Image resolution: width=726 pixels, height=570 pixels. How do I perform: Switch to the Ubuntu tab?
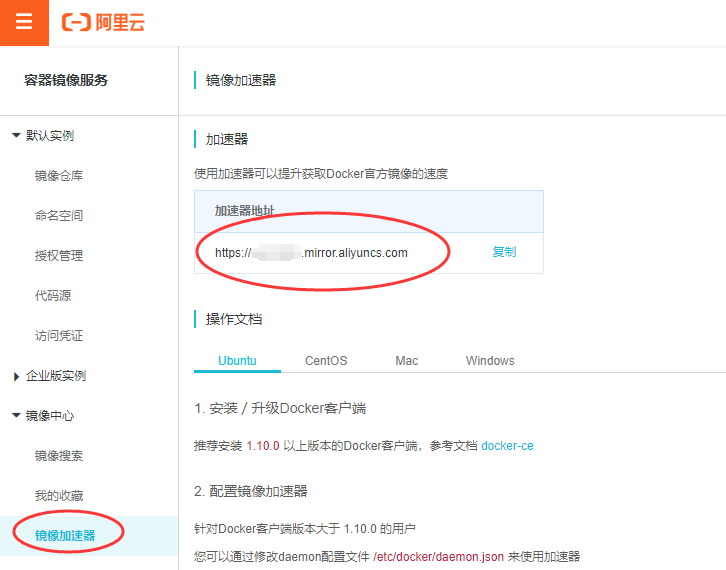tap(237, 361)
